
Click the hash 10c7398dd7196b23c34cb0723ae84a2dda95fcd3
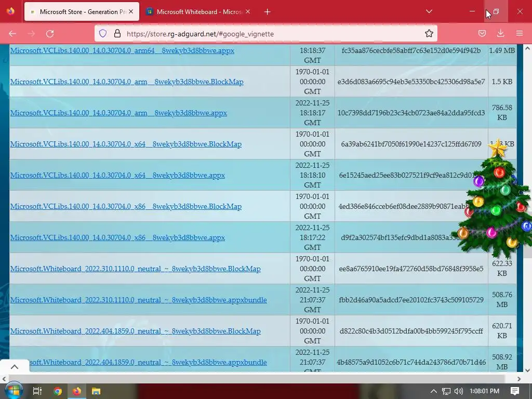tap(411, 113)
